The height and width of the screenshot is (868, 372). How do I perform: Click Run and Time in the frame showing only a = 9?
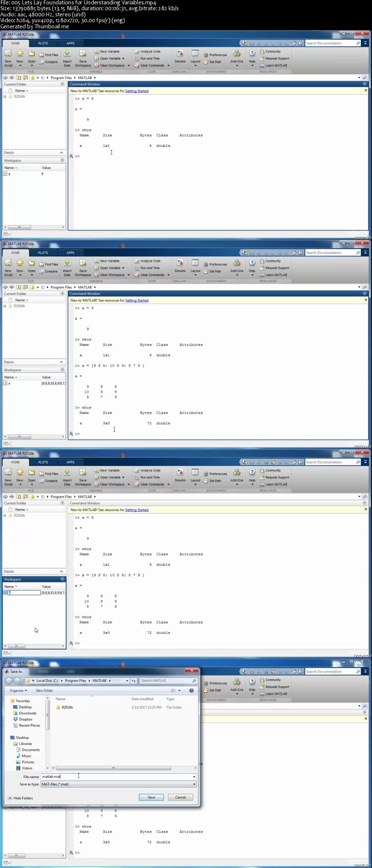pos(147,58)
